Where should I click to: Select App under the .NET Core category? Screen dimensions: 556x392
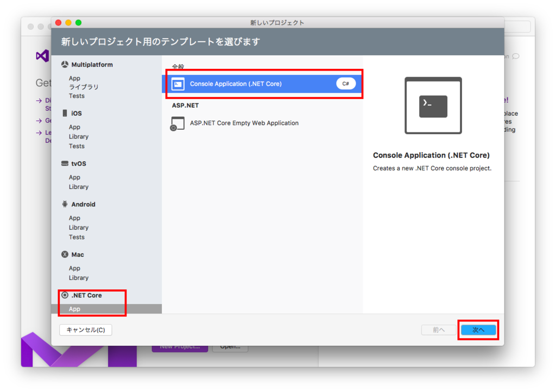(x=73, y=308)
